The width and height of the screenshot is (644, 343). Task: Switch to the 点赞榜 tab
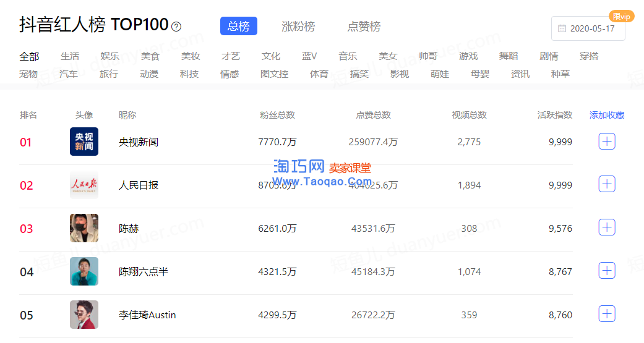[364, 26]
